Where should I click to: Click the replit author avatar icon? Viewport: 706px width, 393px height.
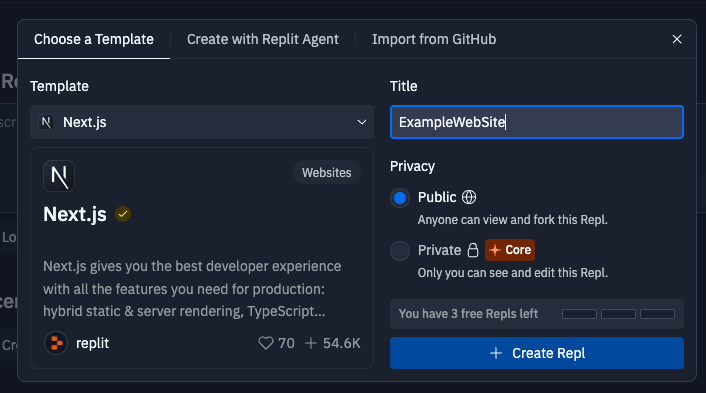pos(56,343)
